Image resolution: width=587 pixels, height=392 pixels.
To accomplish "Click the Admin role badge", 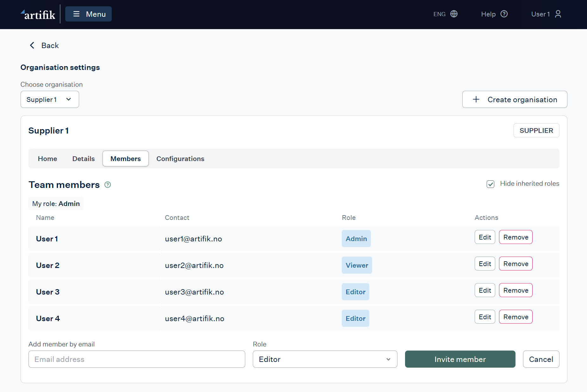I will 356,239.
